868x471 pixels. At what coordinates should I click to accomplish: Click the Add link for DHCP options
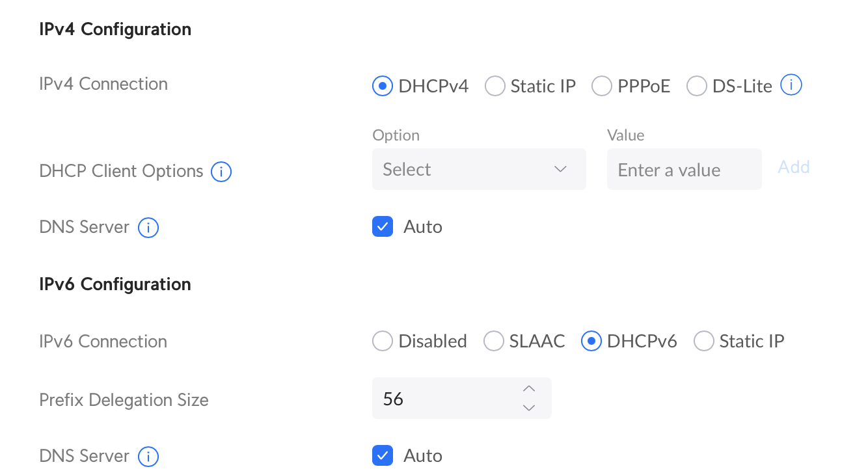[794, 167]
